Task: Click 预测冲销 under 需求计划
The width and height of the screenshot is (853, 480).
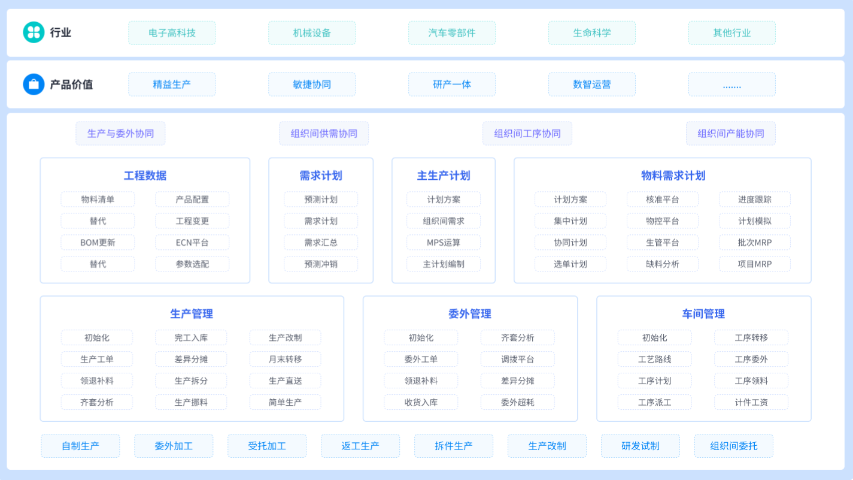Action: [321, 264]
